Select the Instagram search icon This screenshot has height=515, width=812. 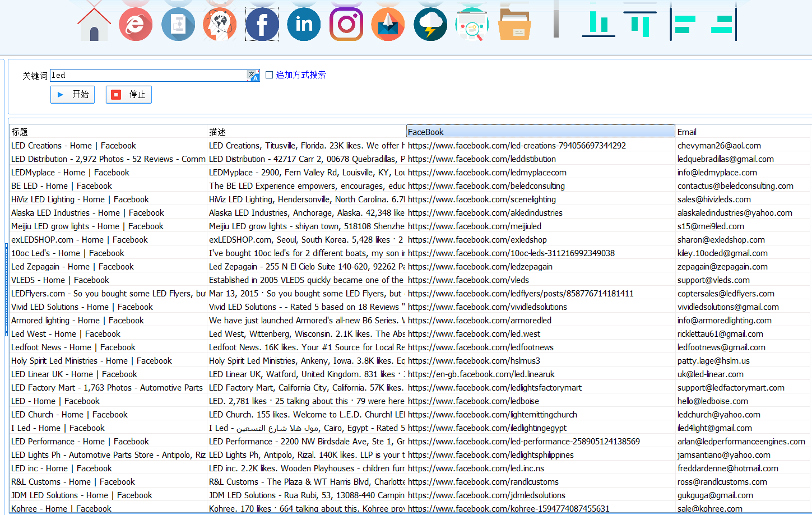[x=346, y=24]
